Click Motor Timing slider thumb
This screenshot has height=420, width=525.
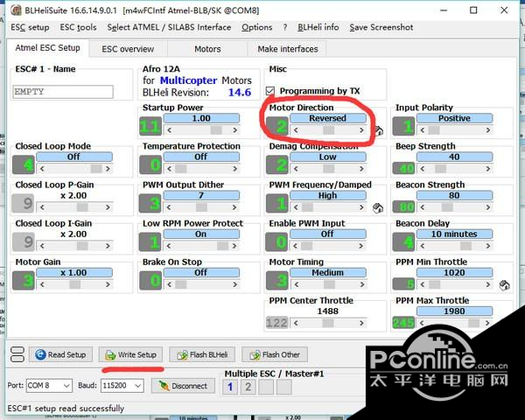point(329,284)
